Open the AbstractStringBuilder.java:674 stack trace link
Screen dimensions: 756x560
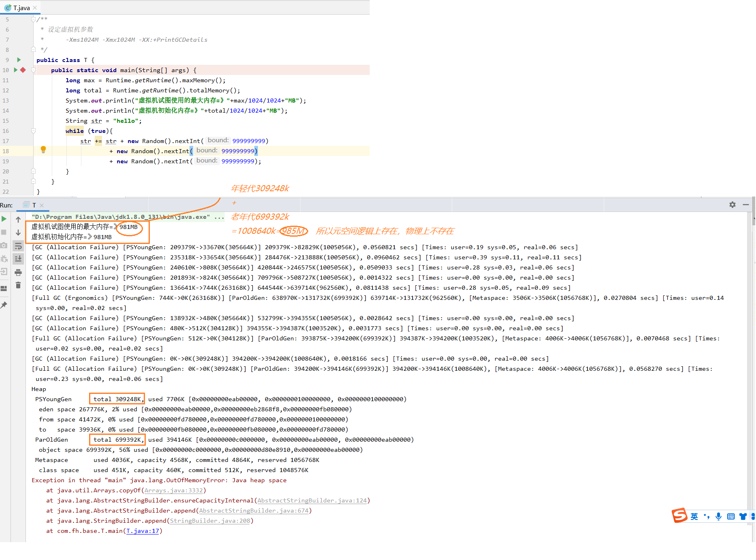[253, 511]
